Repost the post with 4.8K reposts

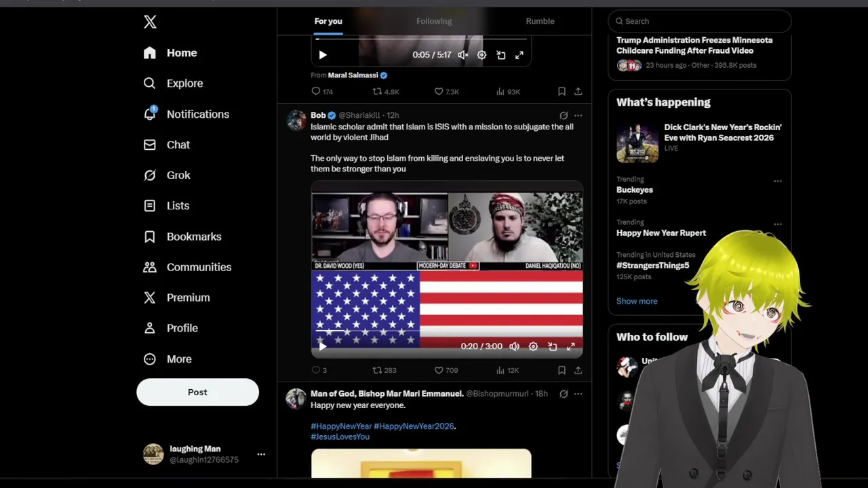(x=386, y=91)
